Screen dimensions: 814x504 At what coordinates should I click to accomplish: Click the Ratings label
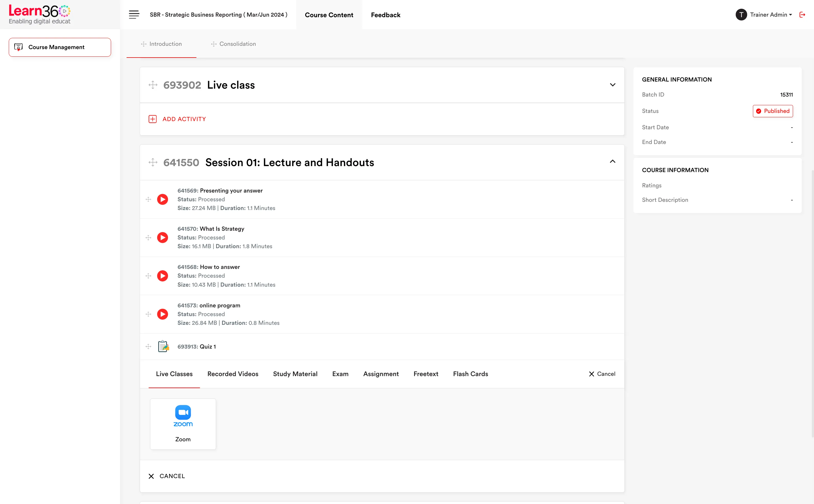[652, 186]
